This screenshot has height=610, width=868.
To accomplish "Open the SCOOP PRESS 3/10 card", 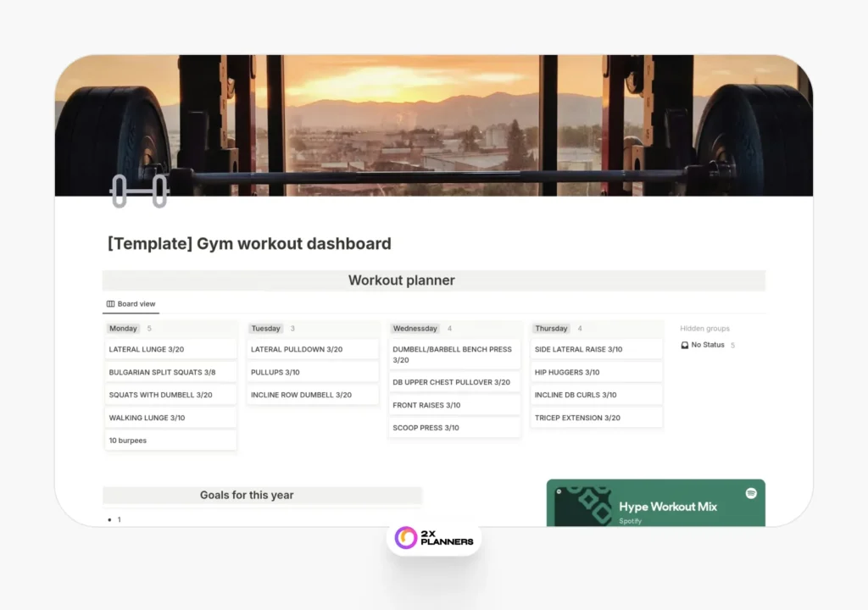I will 454,428.
